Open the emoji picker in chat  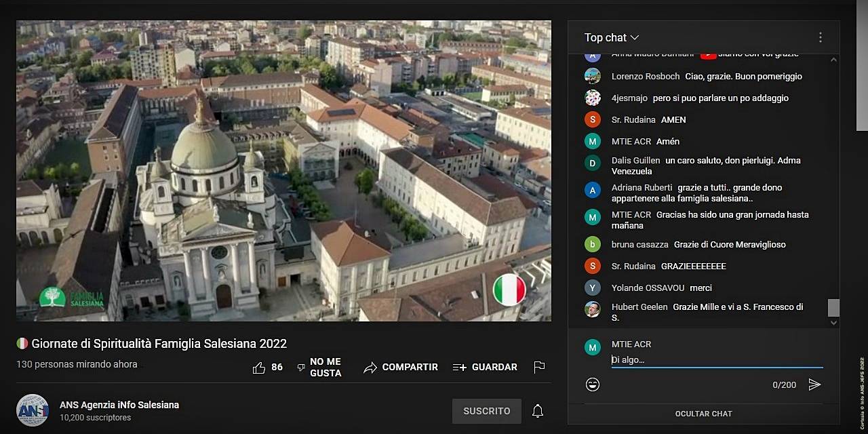point(593,384)
